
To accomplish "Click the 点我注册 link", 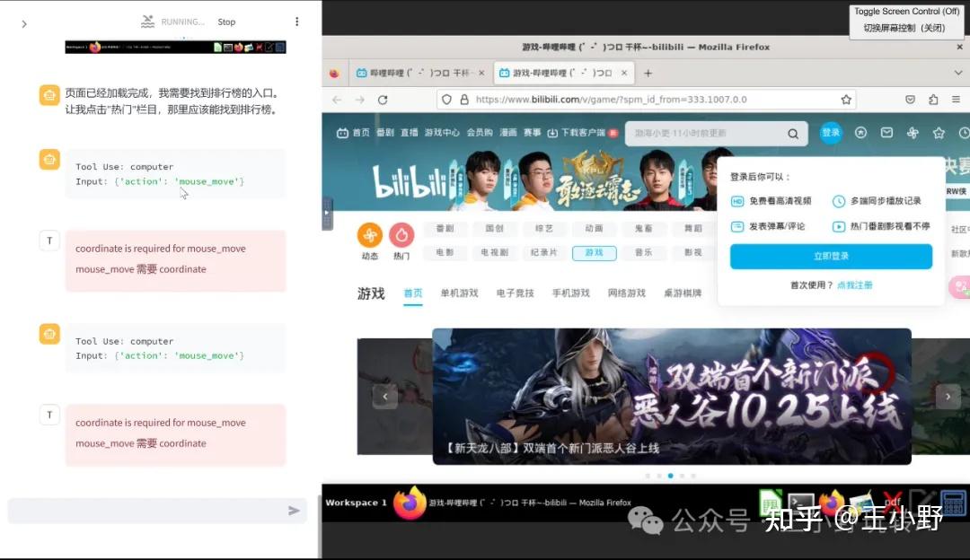I will click(x=854, y=285).
